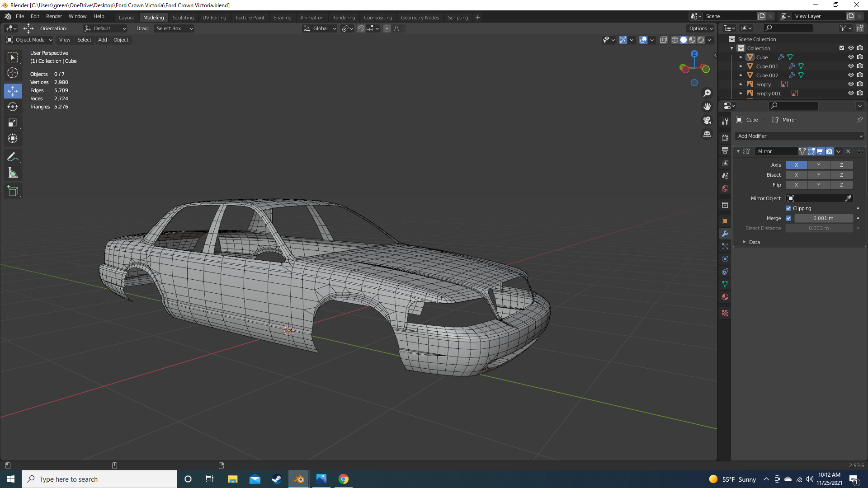Enable Mirror Axis Y button
868x488 pixels.
(x=819, y=165)
